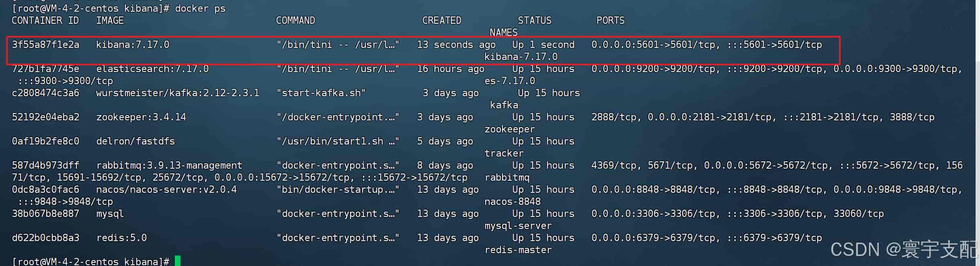The width and height of the screenshot is (980, 266).
Task: Click container name redis-master
Action: tap(518, 250)
